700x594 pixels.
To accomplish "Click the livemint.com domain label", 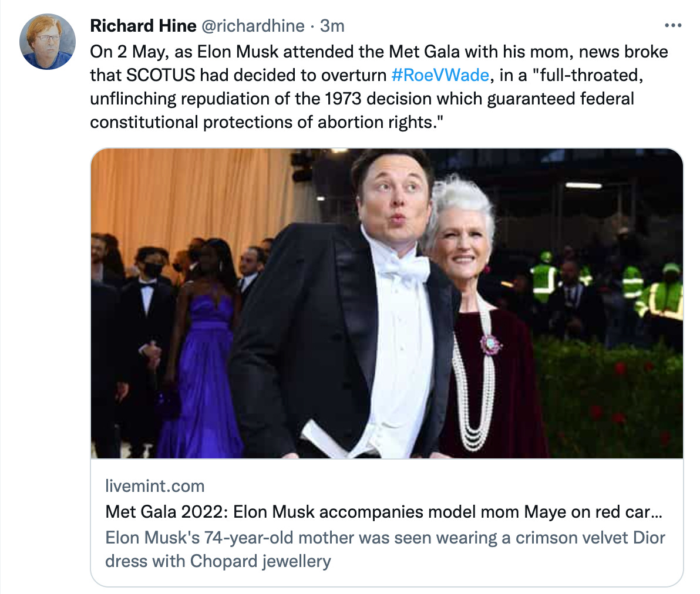I will [x=155, y=486].
